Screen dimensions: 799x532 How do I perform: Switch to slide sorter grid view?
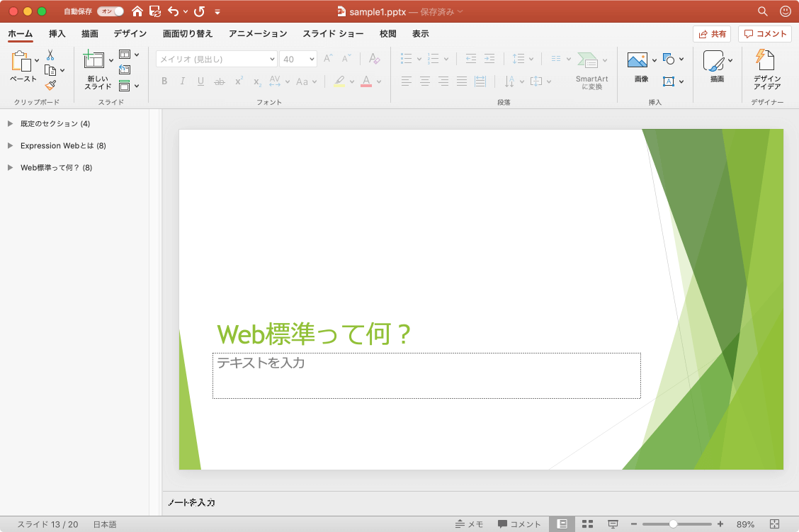[x=587, y=523]
